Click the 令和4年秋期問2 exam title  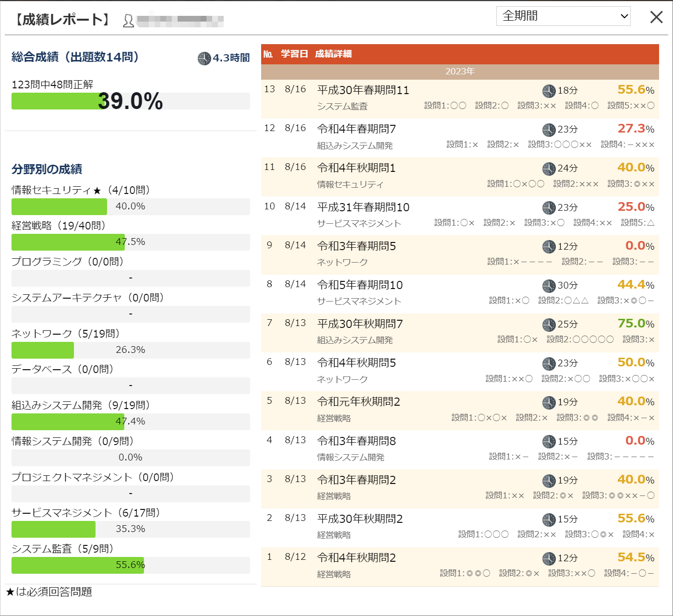tap(356, 558)
